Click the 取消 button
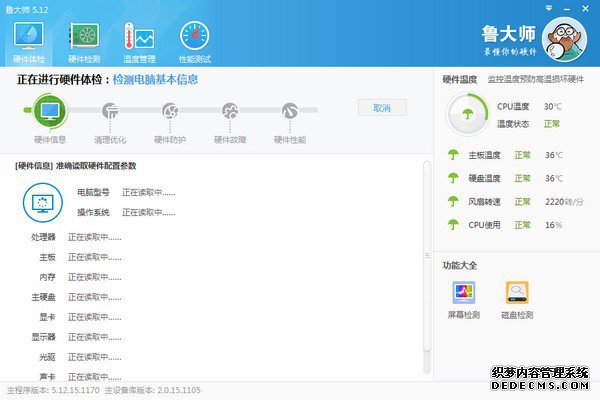This screenshot has width=600, height=400. pos(382,108)
